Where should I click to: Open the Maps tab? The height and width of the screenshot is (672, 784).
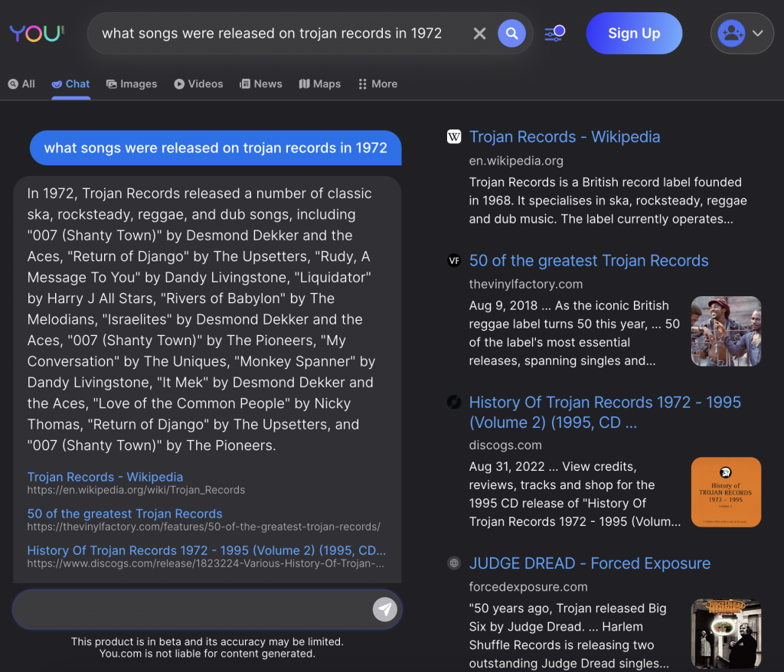coord(320,84)
